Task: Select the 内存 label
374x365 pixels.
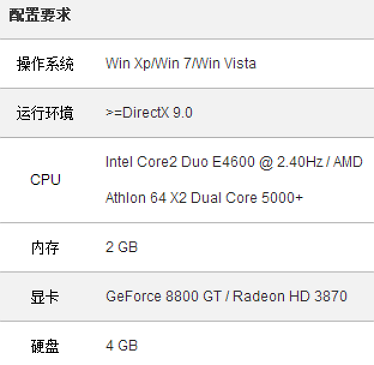Action: click(45, 248)
